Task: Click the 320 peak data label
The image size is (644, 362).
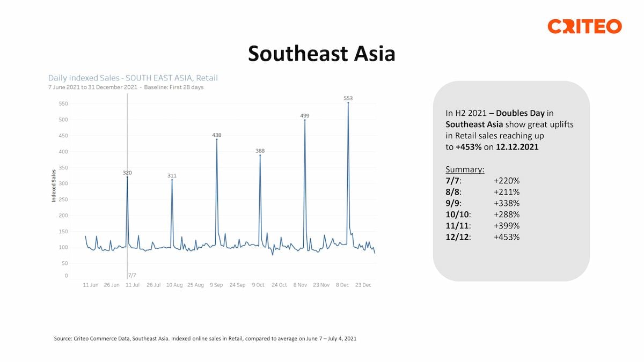Action: click(127, 173)
